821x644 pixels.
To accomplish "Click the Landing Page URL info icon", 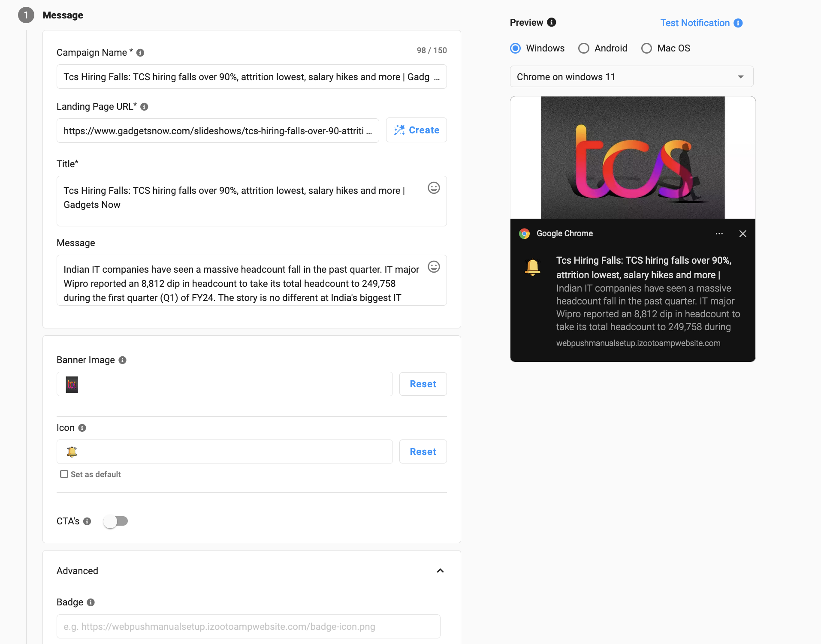I will click(145, 107).
